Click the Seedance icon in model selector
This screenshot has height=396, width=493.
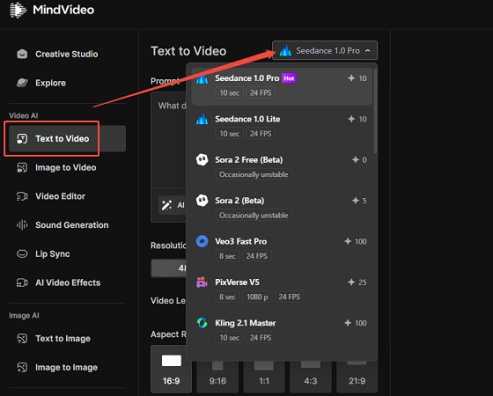tap(285, 51)
